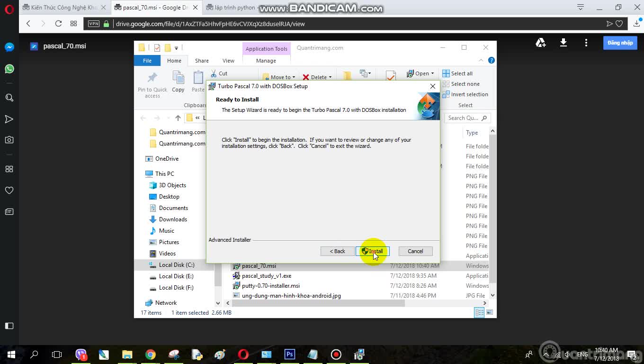644x364 pixels.
Task: Open File Explorer from the taskbar
Action: [x=127, y=355]
